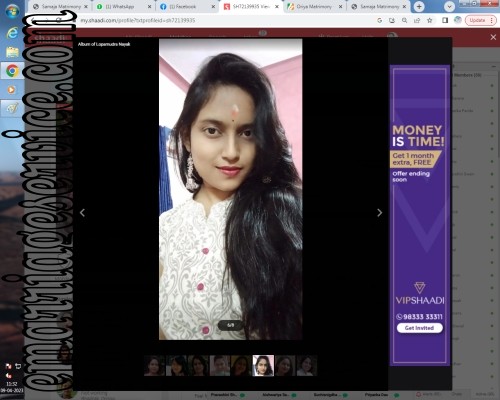Go to the next photo with right chevron
500x400 pixels.
[x=379, y=213]
